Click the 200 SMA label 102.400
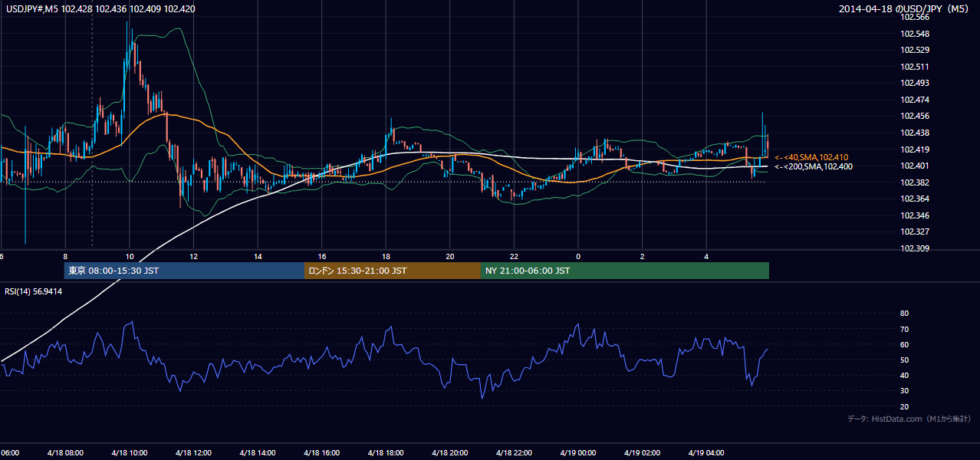This screenshot has width=980, height=460. click(x=814, y=166)
